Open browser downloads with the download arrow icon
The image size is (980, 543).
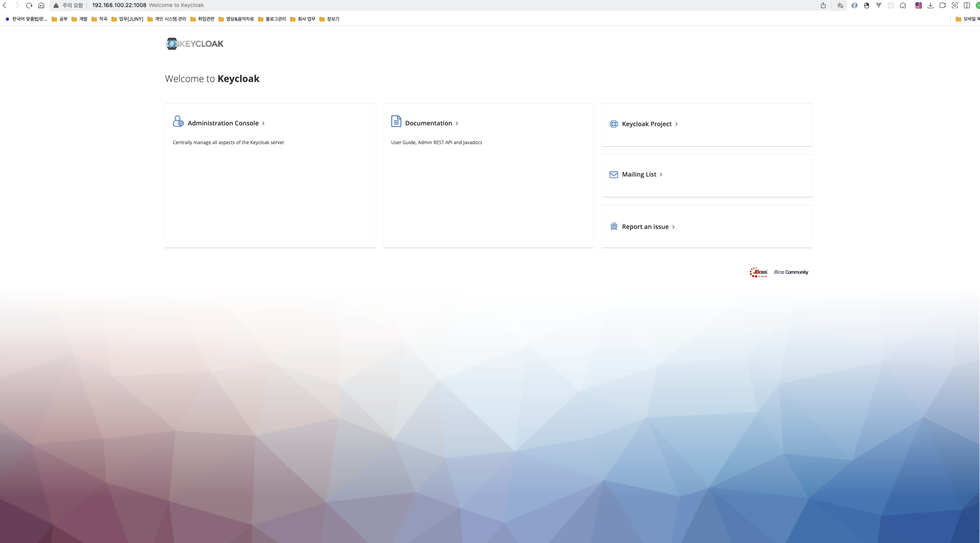(x=930, y=5)
